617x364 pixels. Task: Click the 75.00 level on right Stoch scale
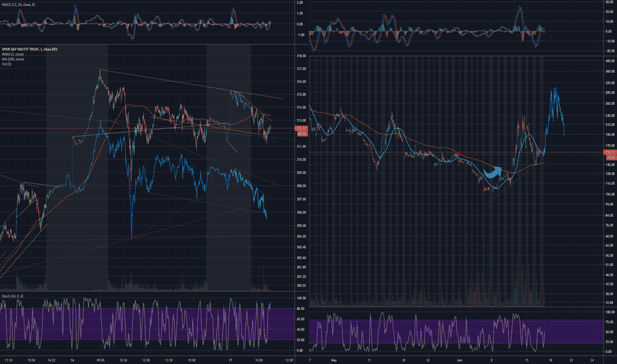(609, 322)
